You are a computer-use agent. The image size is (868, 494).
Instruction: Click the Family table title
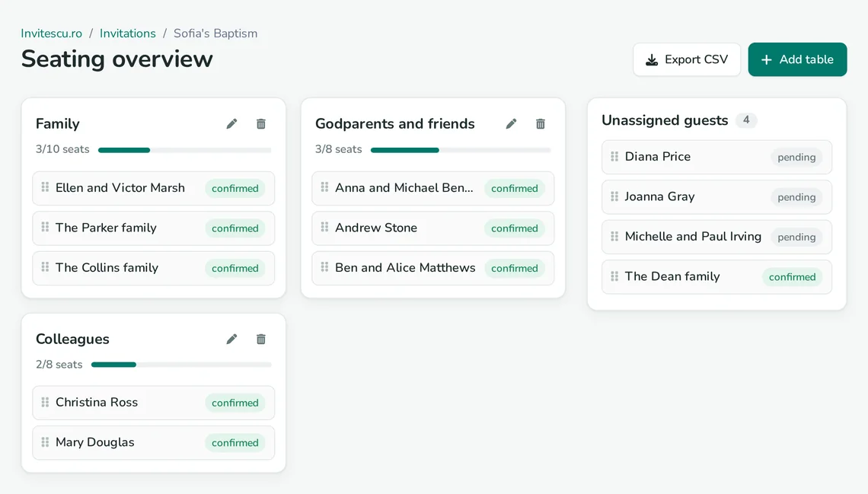click(58, 124)
